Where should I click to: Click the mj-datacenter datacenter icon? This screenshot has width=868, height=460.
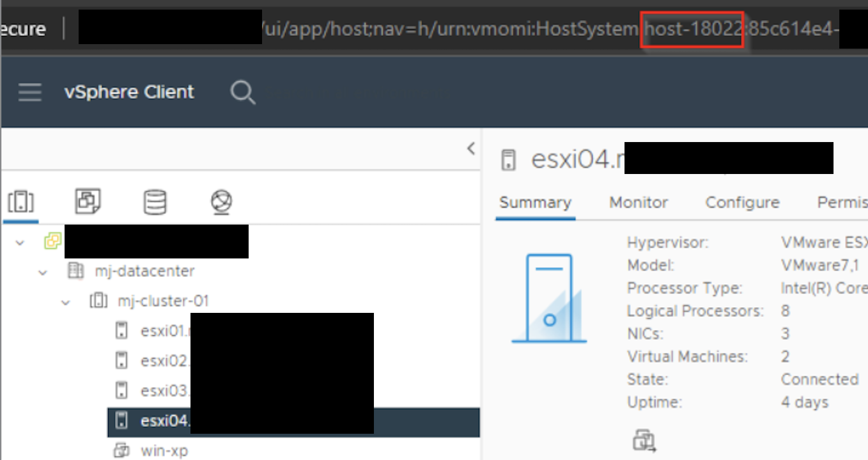76,271
